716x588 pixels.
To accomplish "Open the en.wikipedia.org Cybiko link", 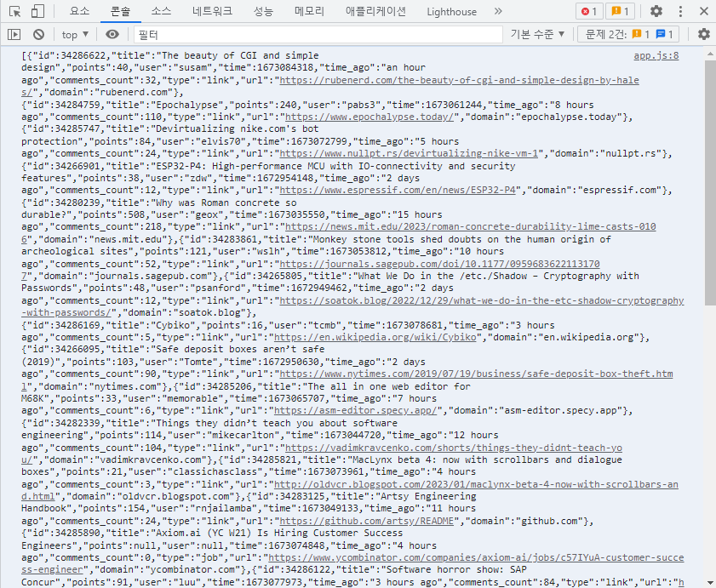I will click(x=375, y=337).
